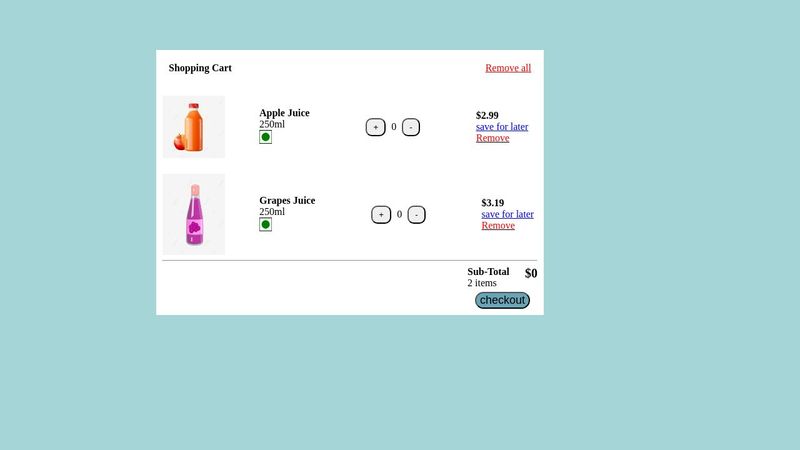Image resolution: width=800 pixels, height=450 pixels.
Task: Increase Apple Juice quantity with plus button
Action: (x=376, y=127)
